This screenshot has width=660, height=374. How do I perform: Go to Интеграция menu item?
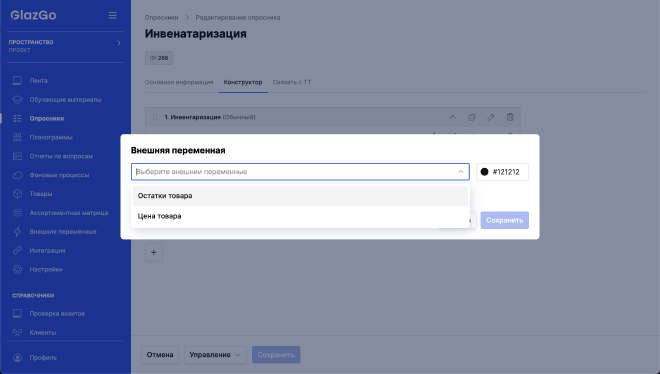pos(47,250)
